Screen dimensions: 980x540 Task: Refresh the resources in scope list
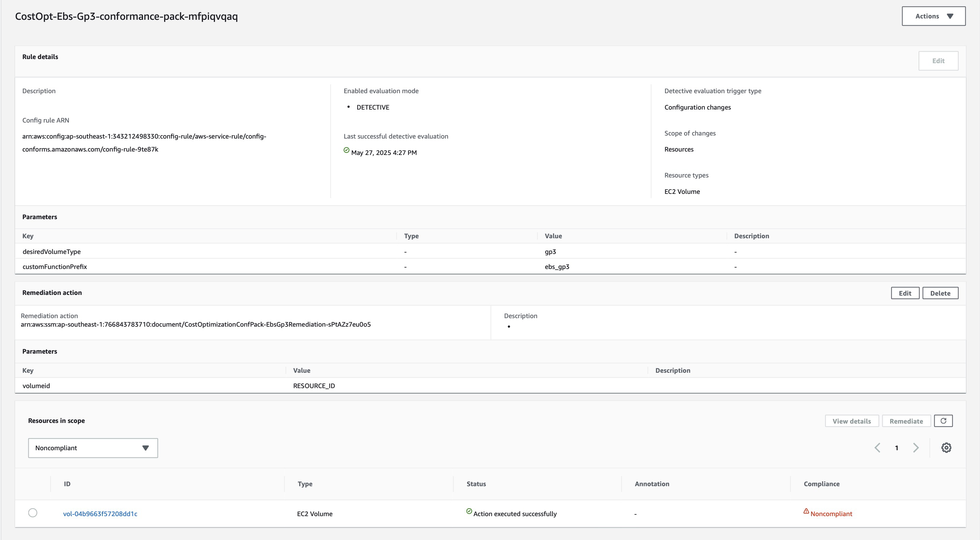click(943, 421)
